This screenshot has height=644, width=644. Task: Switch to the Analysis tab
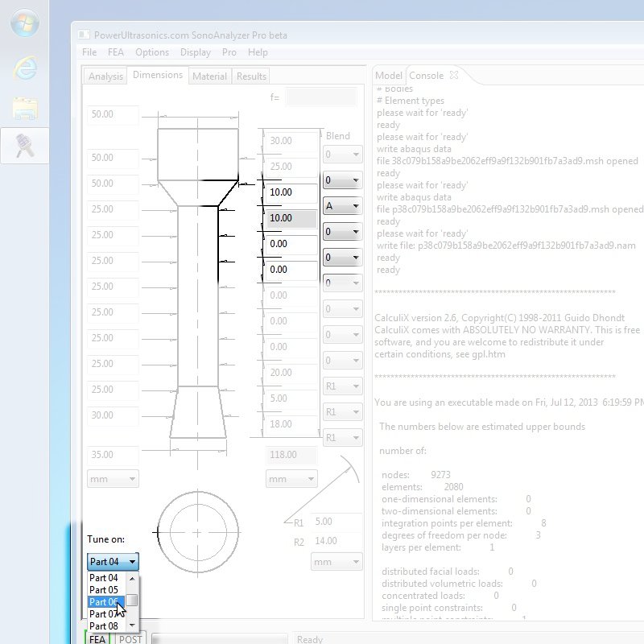click(x=105, y=76)
